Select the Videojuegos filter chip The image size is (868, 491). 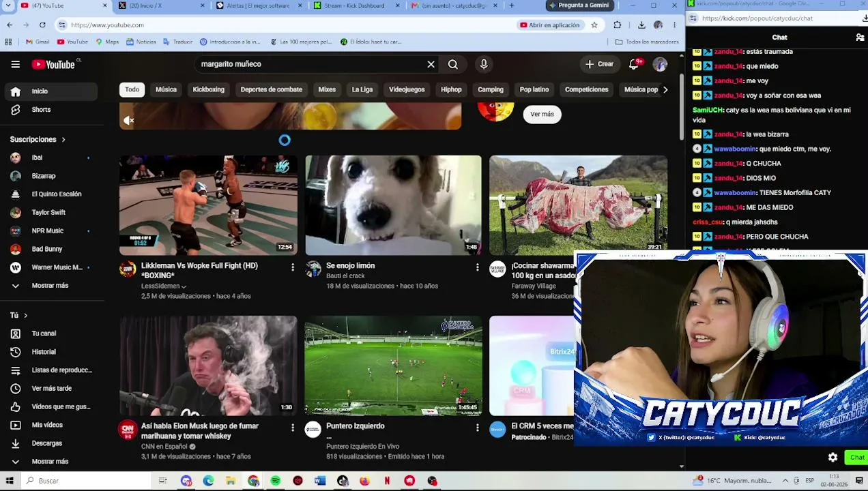[407, 89]
